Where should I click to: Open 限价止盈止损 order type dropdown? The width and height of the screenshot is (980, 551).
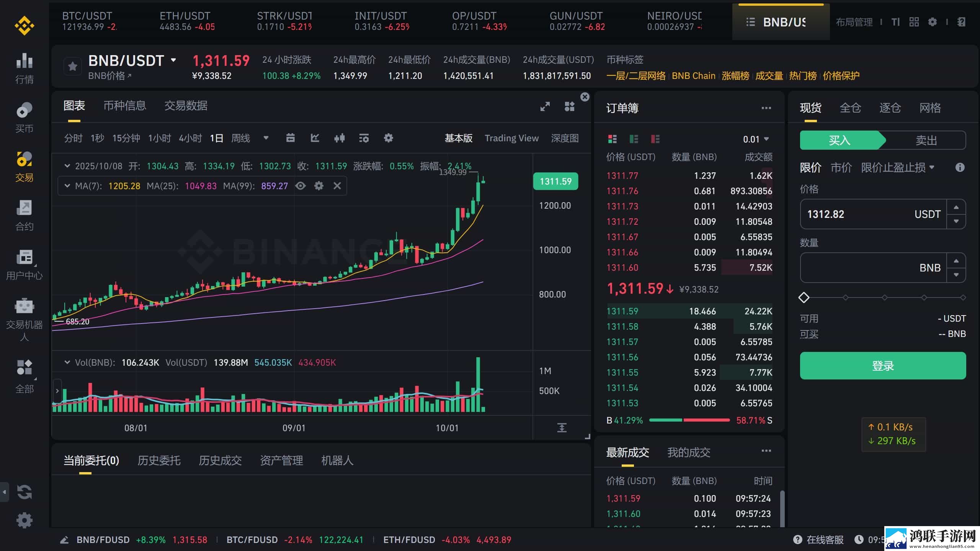pos(898,167)
